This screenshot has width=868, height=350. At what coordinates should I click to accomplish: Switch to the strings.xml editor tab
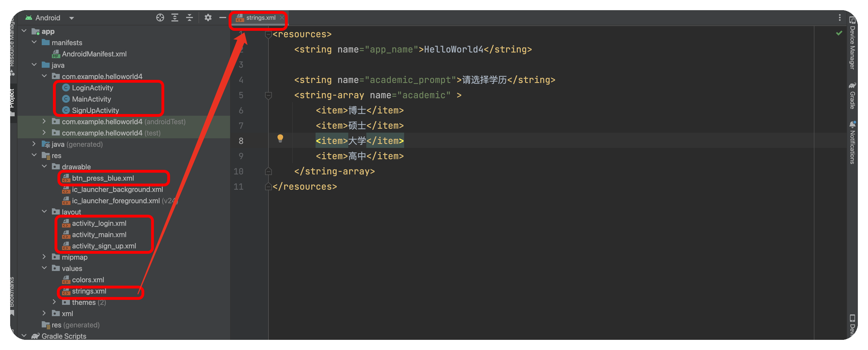coord(261,17)
